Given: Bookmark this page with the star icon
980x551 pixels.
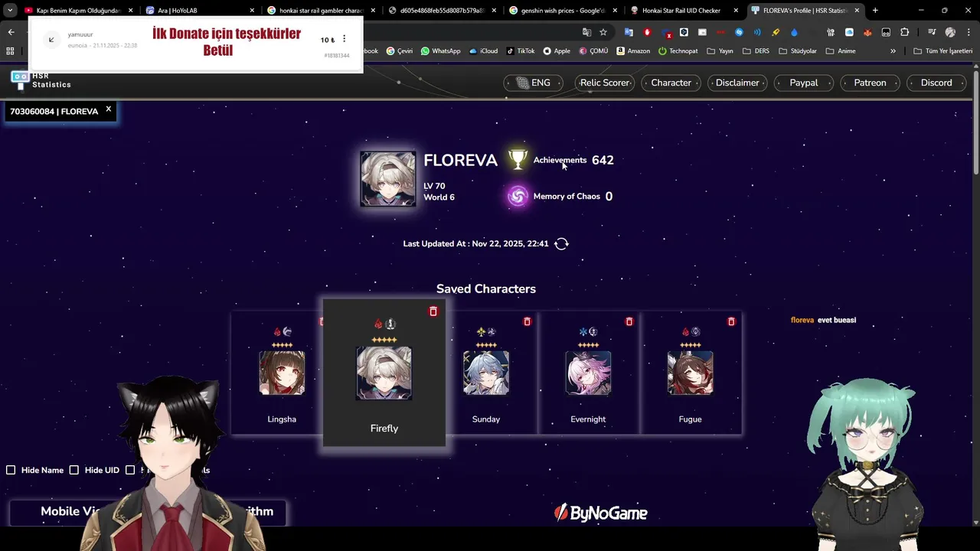Looking at the screenshot, I should coord(603,32).
